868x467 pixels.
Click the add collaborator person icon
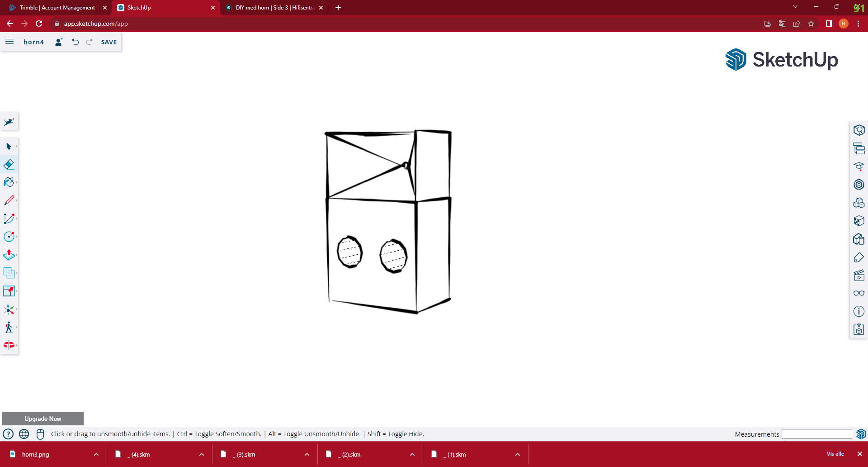point(59,42)
